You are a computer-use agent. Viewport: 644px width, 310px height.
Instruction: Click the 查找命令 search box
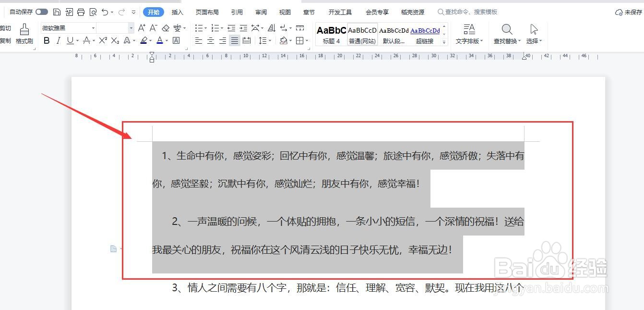pos(467,12)
